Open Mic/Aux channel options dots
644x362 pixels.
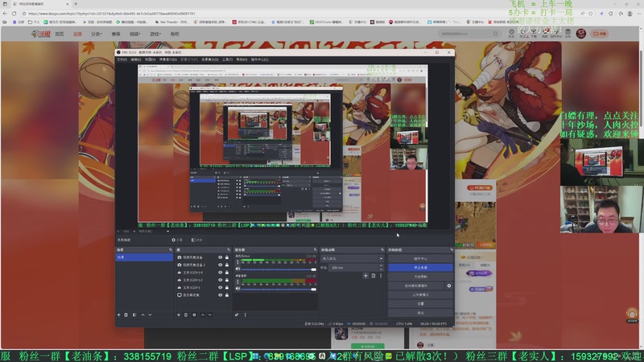click(237, 262)
